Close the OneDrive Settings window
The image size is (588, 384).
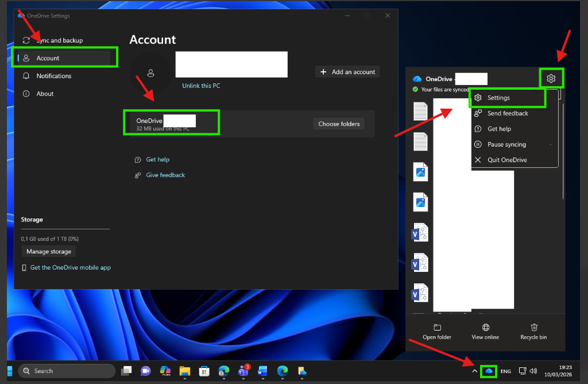click(x=388, y=16)
